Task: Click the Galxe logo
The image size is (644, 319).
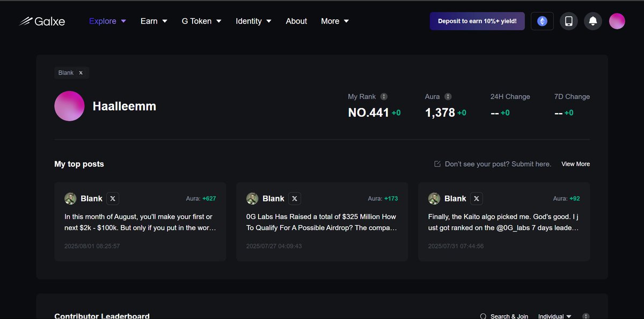Action: tap(42, 21)
